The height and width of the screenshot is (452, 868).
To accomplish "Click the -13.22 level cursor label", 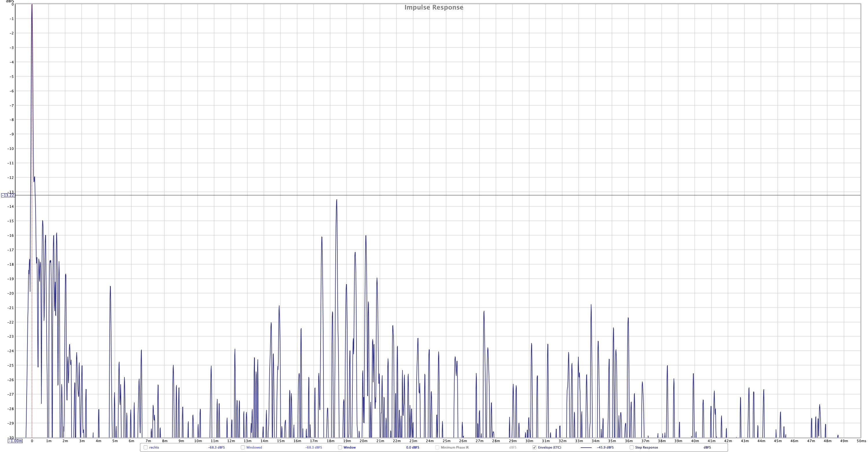I will pyautogui.click(x=8, y=195).
